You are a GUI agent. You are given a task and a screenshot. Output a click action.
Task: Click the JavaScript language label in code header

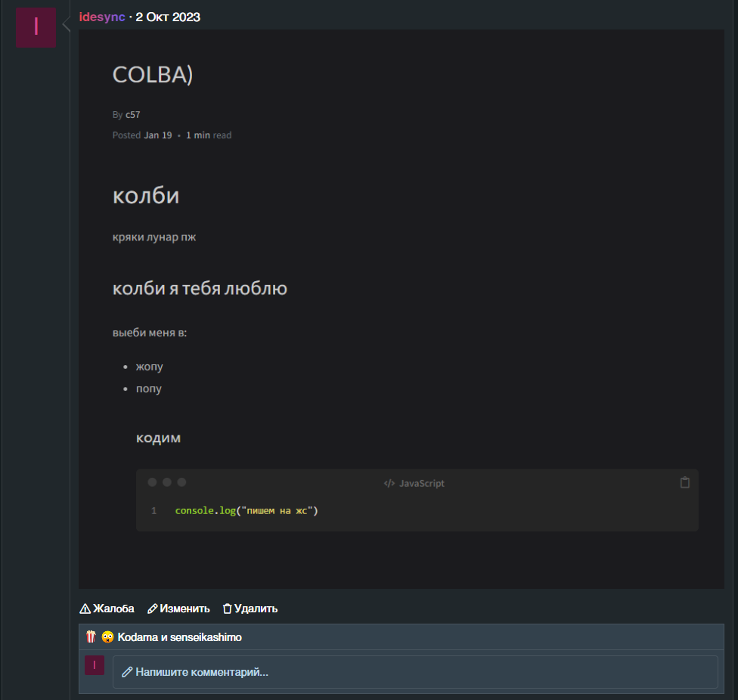pos(422,483)
